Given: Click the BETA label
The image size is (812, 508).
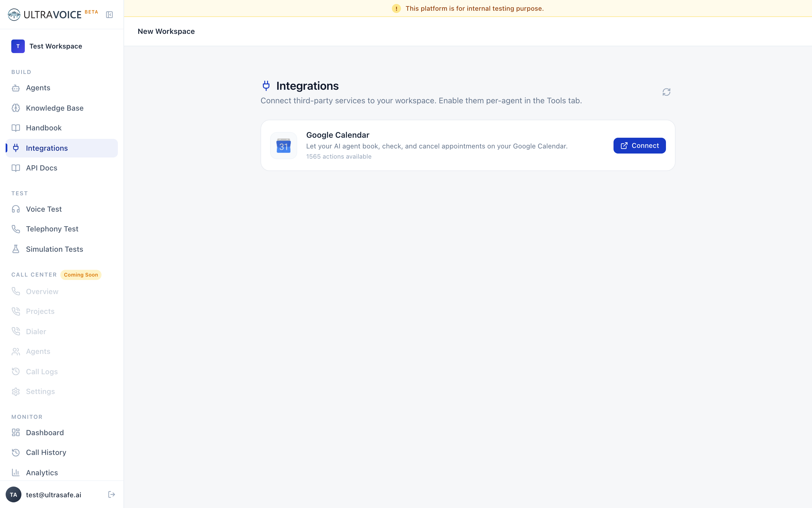Looking at the screenshot, I should click(91, 12).
